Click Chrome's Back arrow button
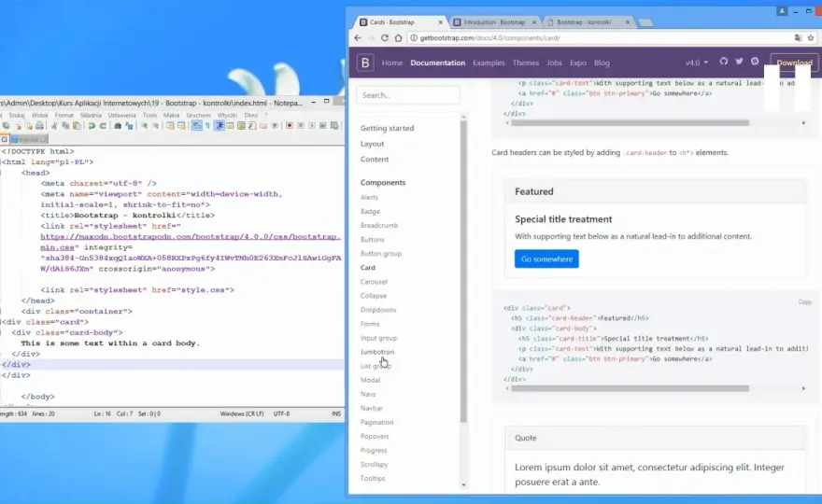822x504 pixels. (x=358, y=37)
